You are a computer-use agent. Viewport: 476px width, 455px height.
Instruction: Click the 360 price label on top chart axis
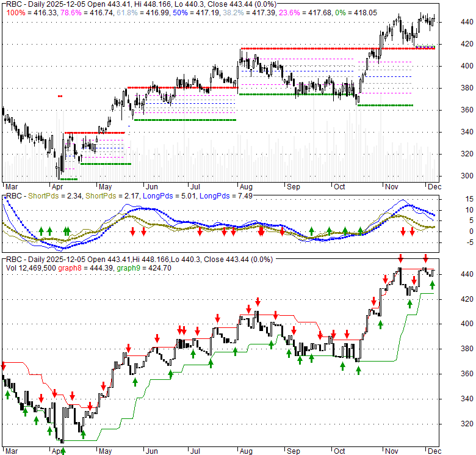point(467,110)
